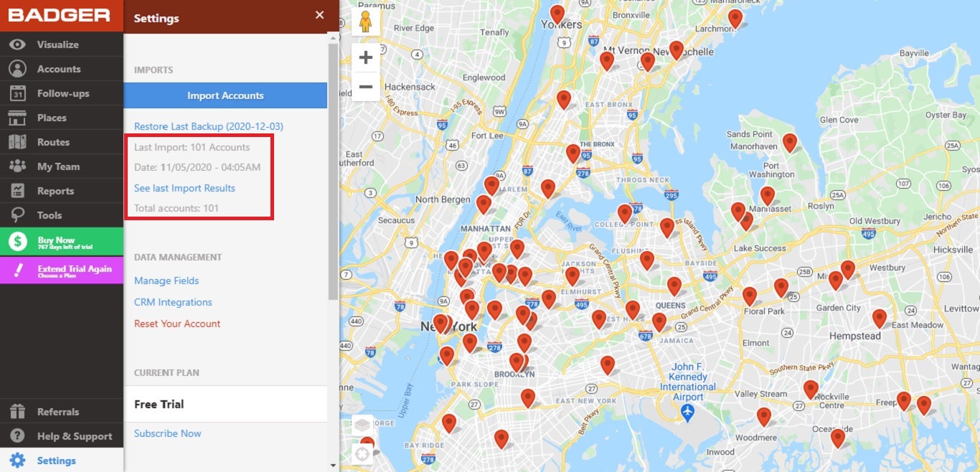The width and height of the screenshot is (980, 472).
Task: Open See last Import Results link
Action: point(184,188)
